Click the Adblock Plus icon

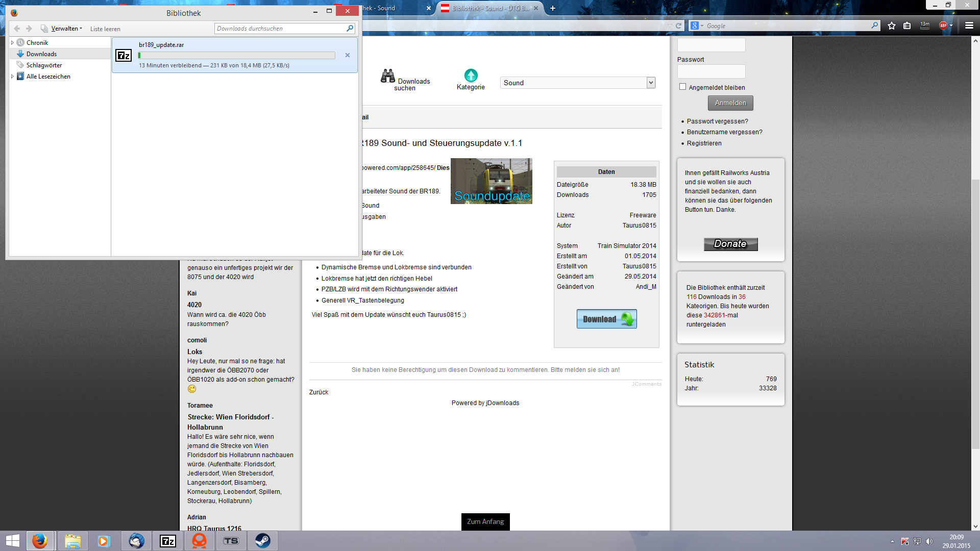[x=943, y=26]
